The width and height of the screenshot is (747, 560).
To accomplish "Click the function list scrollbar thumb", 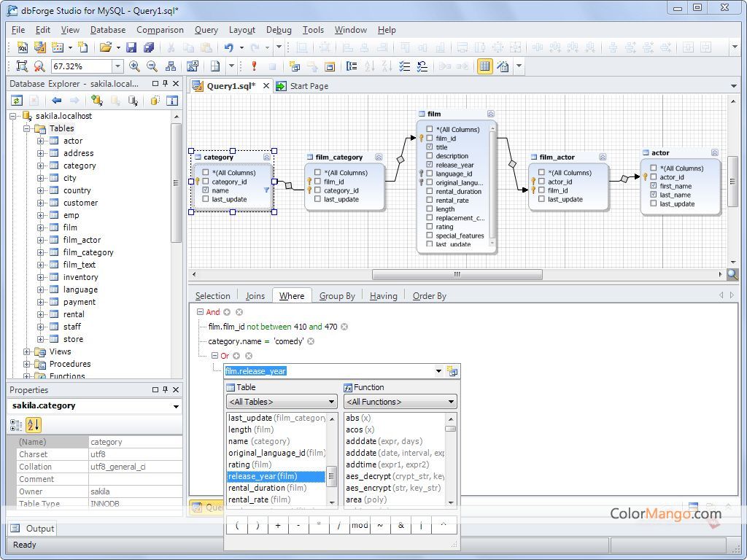I will coord(450,429).
